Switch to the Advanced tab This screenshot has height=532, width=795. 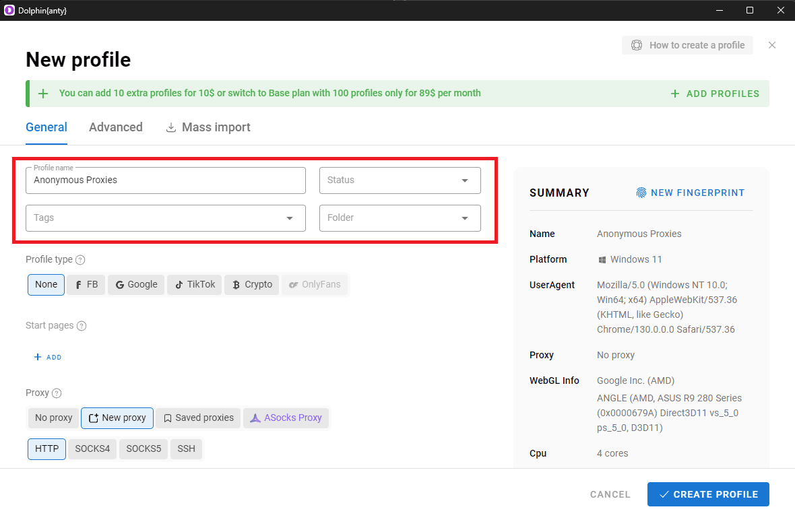115,127
